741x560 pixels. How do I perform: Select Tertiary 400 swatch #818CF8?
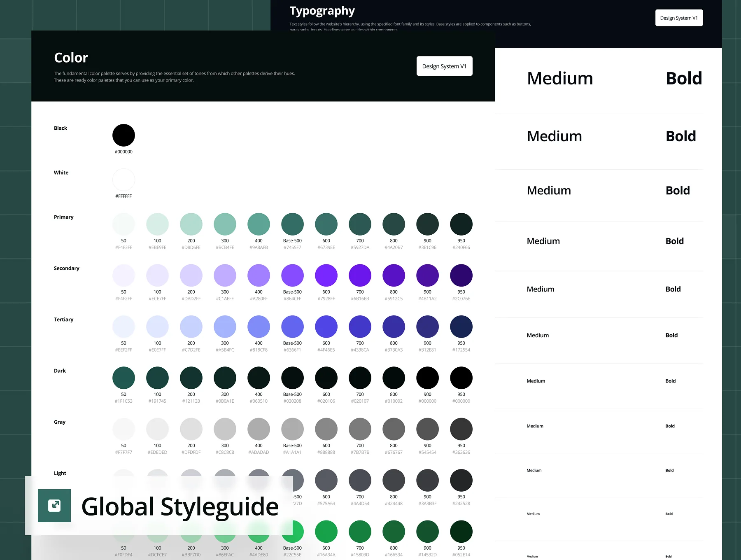[x=259, y=327]
